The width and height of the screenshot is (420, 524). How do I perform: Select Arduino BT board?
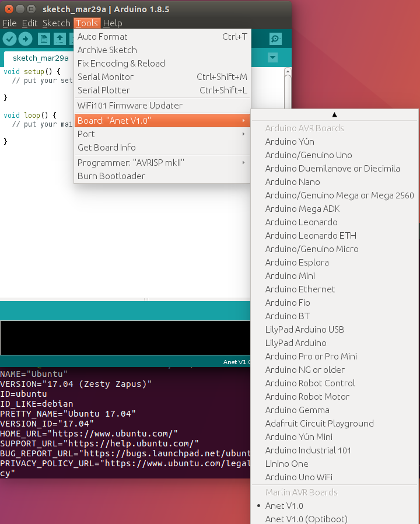335,316
